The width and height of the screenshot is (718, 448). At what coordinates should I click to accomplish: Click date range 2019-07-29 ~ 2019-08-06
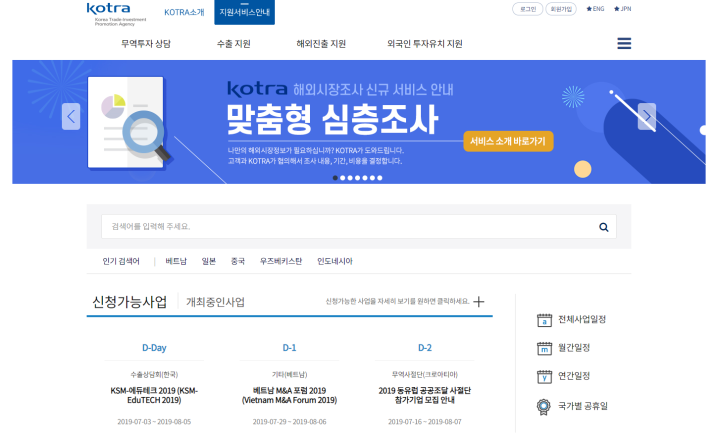coord(289,422)
